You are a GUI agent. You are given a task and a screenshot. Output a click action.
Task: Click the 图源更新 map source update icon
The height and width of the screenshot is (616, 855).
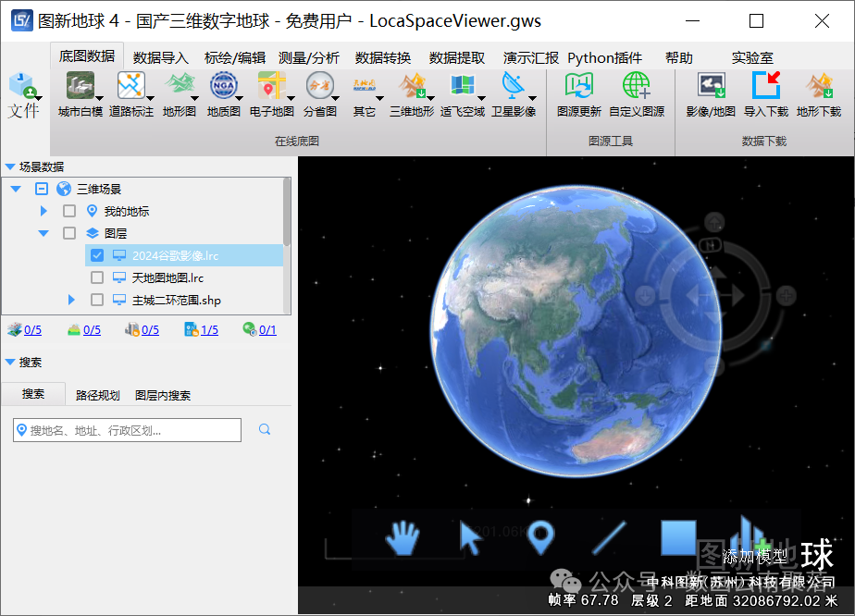click(579, 87)
